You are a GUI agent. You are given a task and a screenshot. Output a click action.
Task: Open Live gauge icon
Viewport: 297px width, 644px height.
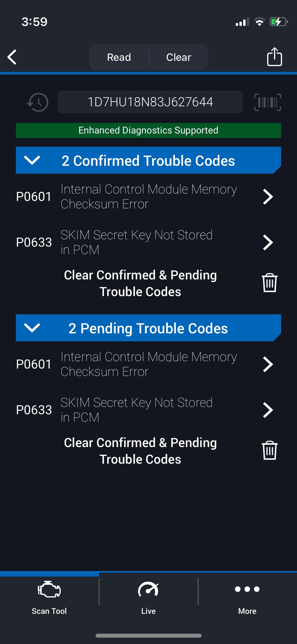148,589
